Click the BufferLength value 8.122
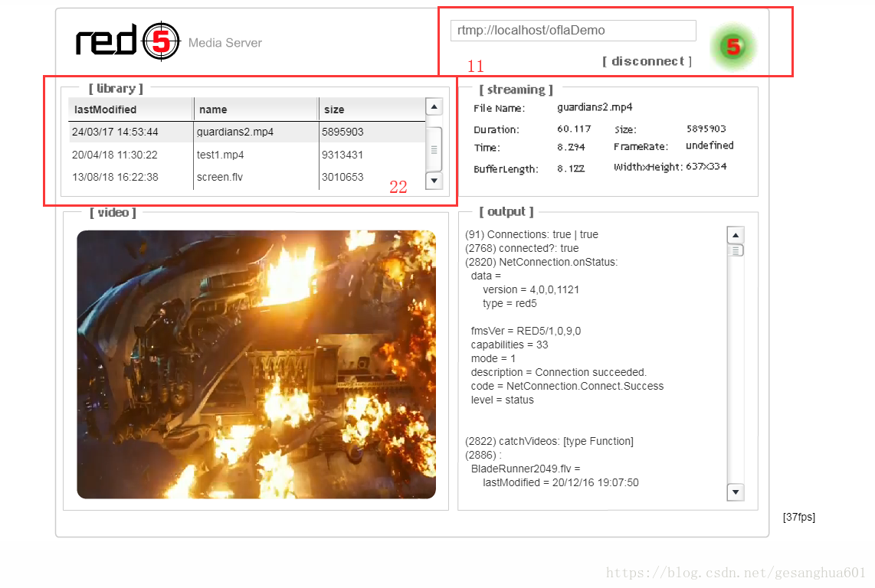The width and height of the screenshot is (875, 588). pos(571,168)
